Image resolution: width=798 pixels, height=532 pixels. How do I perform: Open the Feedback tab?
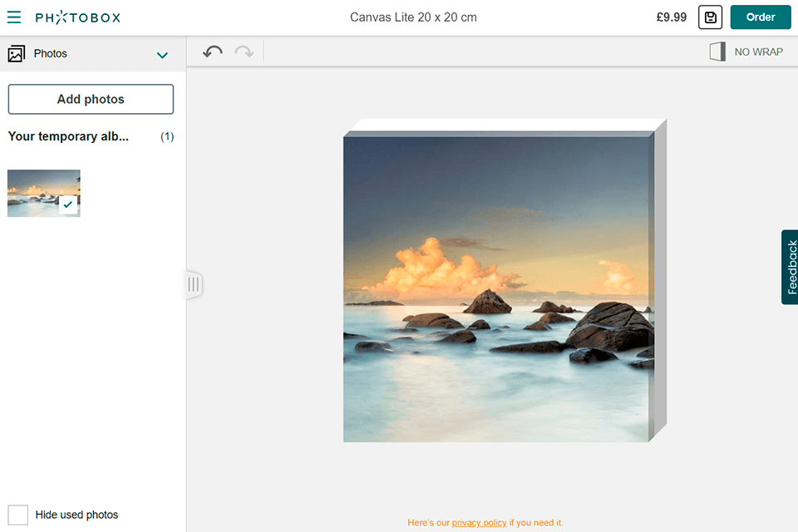pyautogui.click(x=790, y=267)
